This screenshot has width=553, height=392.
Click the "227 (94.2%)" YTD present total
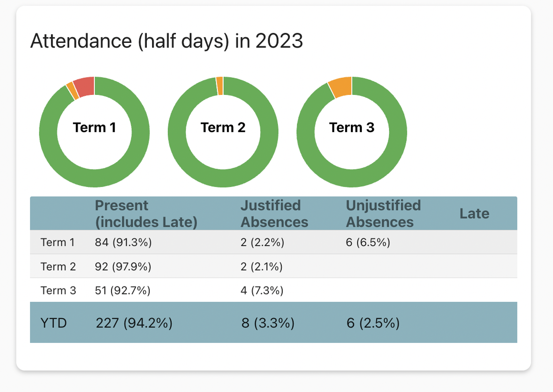[134, 323]
